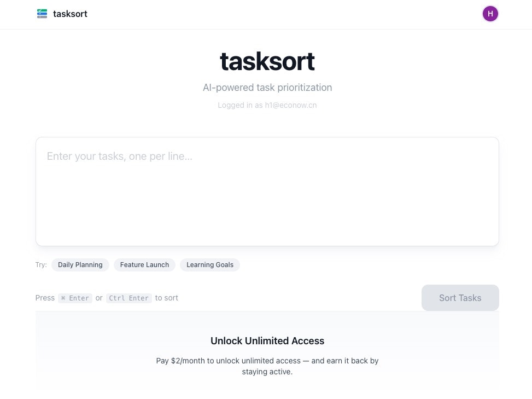Click the tasksort heading on the page
Image resolution: width=532 pixels, height=399 pixels.
click(267, 61)
